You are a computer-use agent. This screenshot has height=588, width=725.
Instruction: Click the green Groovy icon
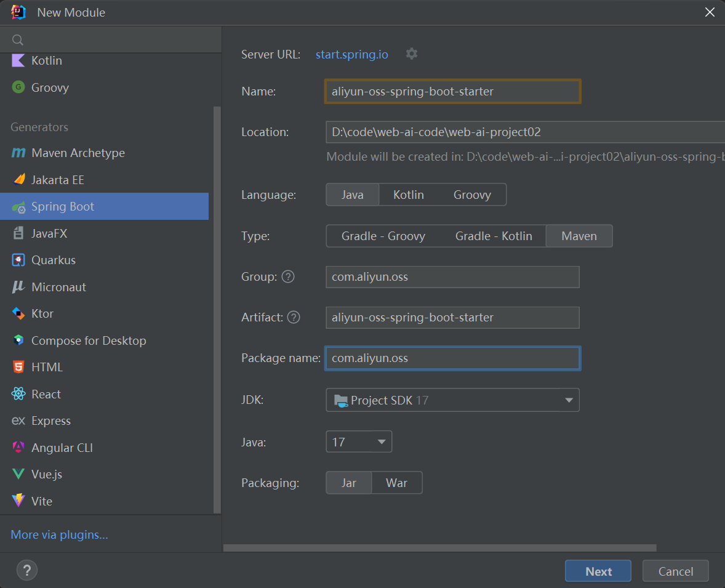[18, 87]
